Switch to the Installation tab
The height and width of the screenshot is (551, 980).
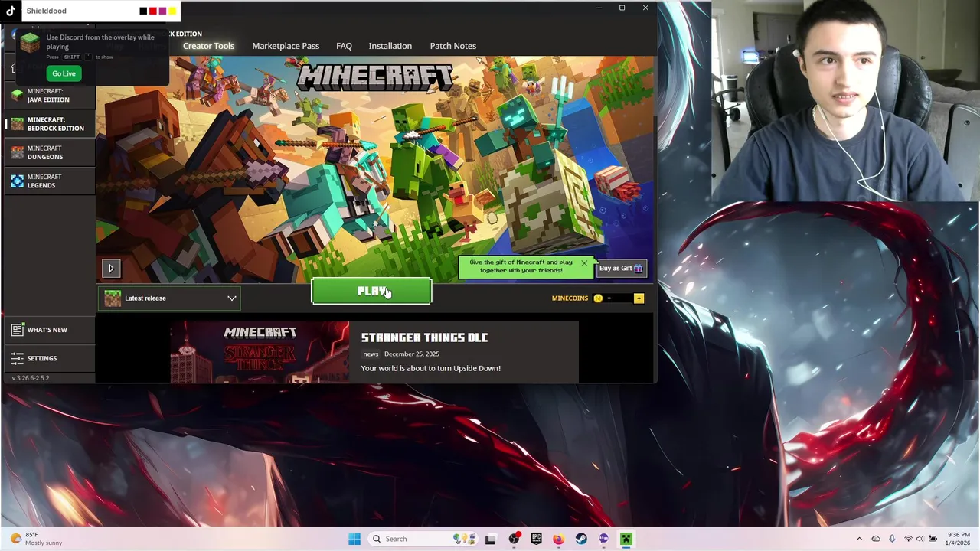(390, 46)
